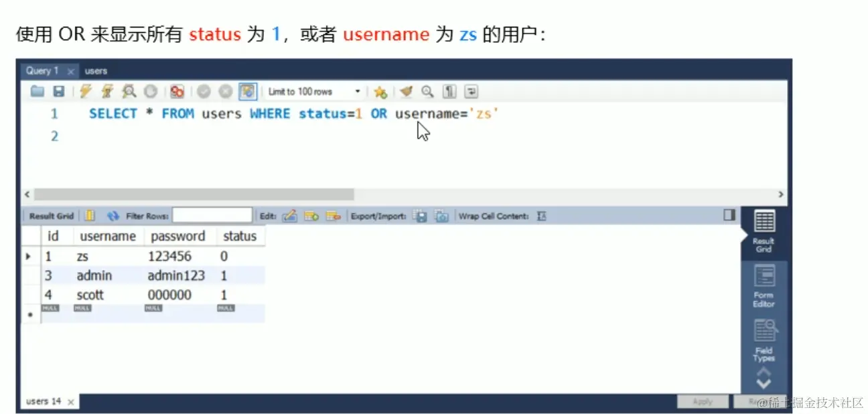Run Explain plan magnifier-lightning icon

pos(129,92)
